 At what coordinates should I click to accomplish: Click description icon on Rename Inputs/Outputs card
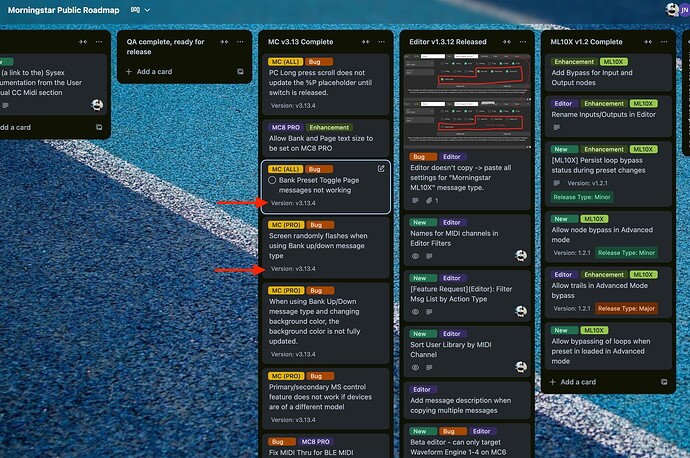point(557,127)
